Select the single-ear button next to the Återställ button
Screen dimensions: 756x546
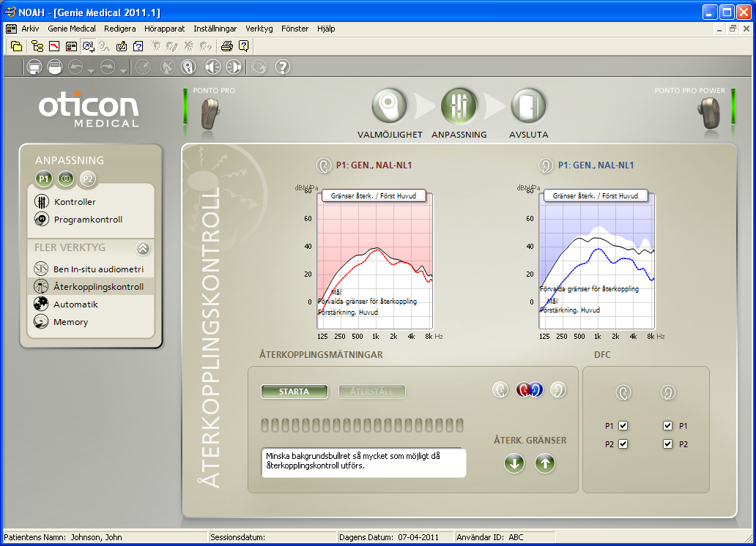[x=500, y=389]
